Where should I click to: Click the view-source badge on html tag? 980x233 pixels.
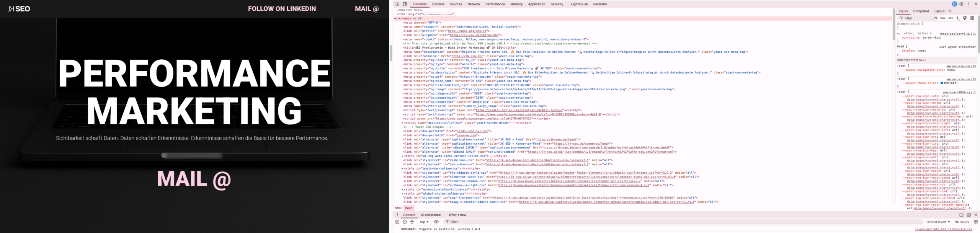(x=435, y=14)
